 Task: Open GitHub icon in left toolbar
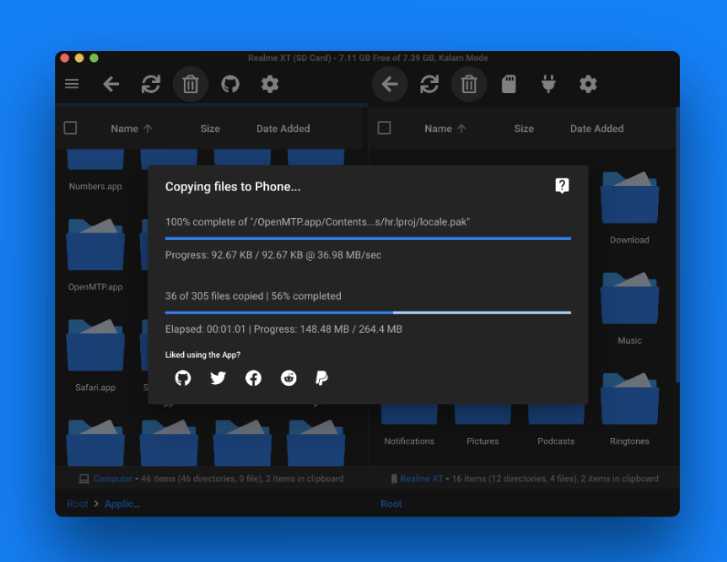pyautogui.click(x=230, y=84)
